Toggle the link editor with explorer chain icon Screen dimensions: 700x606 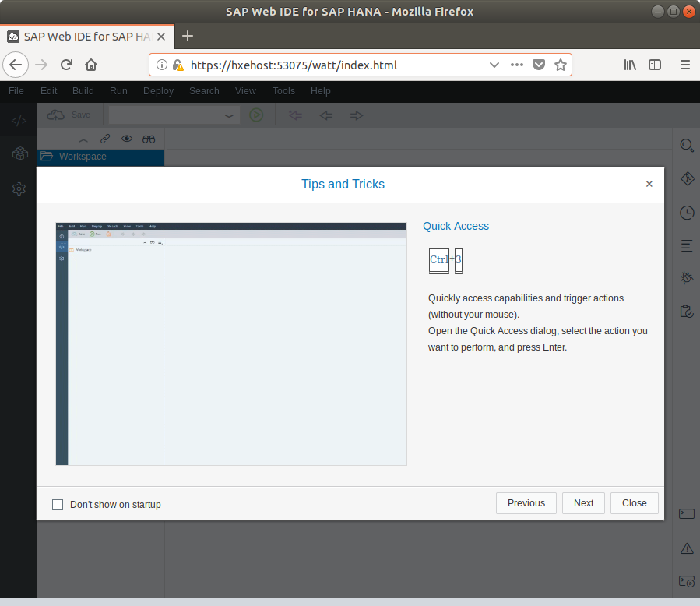tap(106, 139)
